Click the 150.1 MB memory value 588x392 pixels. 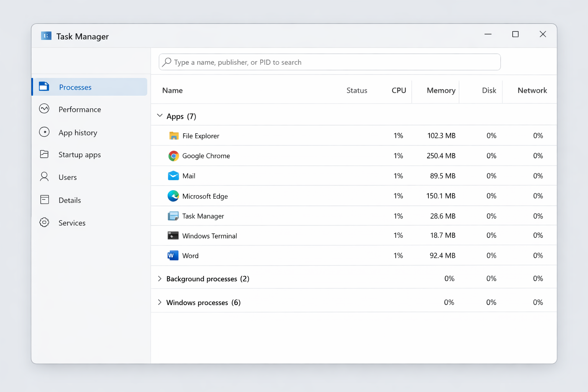pos(441,196)
